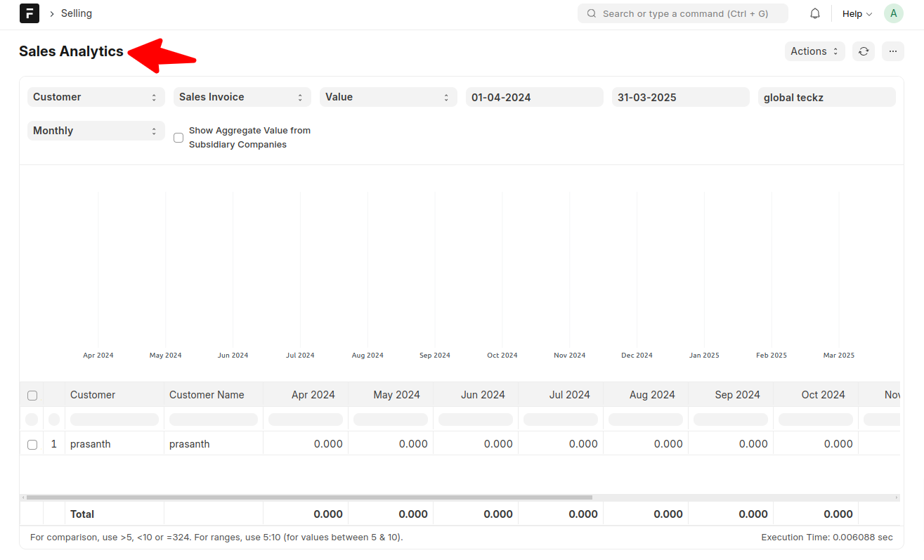Image resolution: width=924 pixels, height=560 pixels.
Task: Open the Actions dropdown button
Action: (815, 51)
